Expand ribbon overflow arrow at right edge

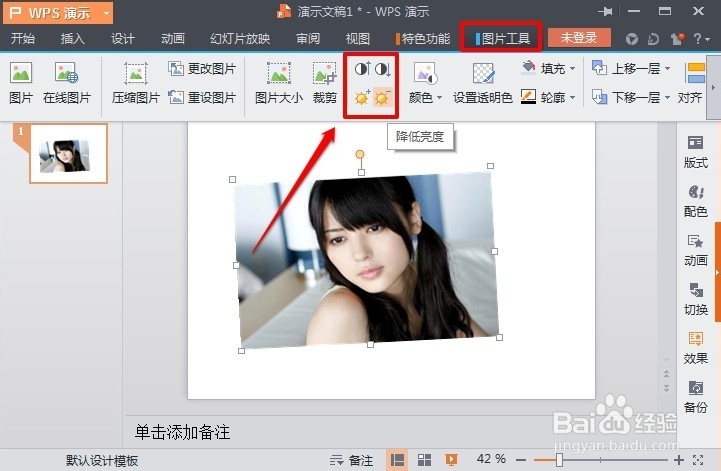click(x=714, y=87)
